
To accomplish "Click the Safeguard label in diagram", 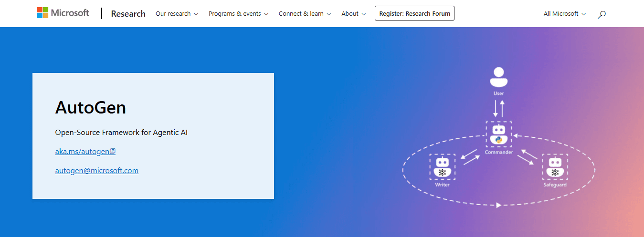I will pos(555,185).
